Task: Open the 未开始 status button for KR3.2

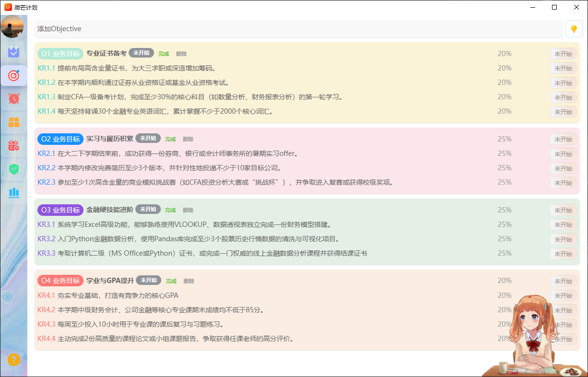Action: [563, 239]
